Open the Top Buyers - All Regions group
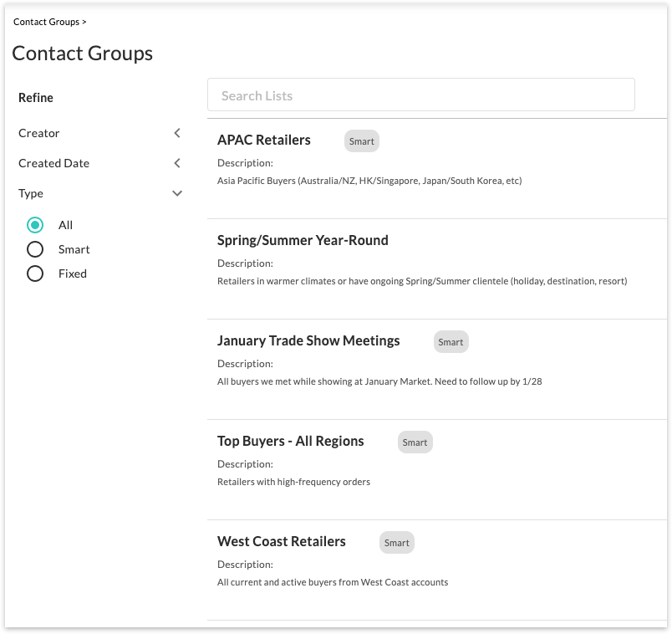The width and height of the screenshot is (672, 634). [290, 441]
